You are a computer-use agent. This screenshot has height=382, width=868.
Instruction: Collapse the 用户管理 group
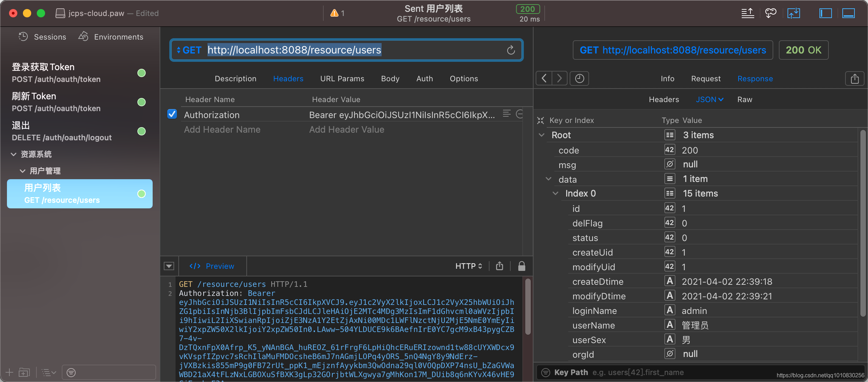23,171
